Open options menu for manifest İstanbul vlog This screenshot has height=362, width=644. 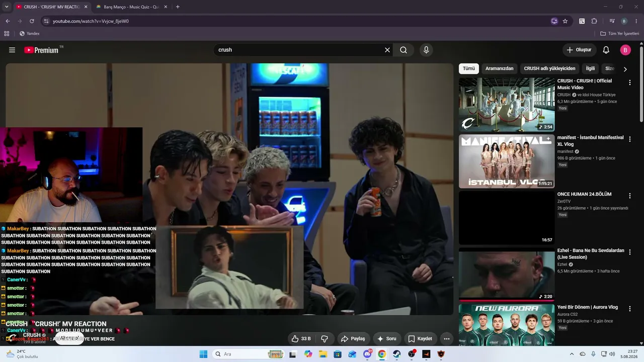click(630, 139)
